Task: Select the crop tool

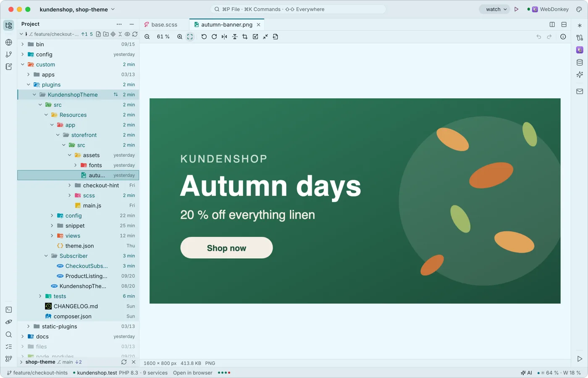Action: pos(245,37)
